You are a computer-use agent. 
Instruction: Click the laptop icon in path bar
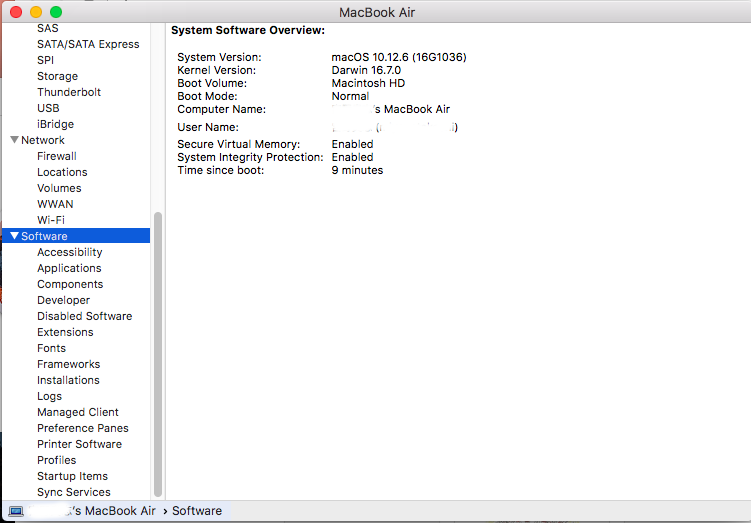pyautogui.click(x=16, y=511)
